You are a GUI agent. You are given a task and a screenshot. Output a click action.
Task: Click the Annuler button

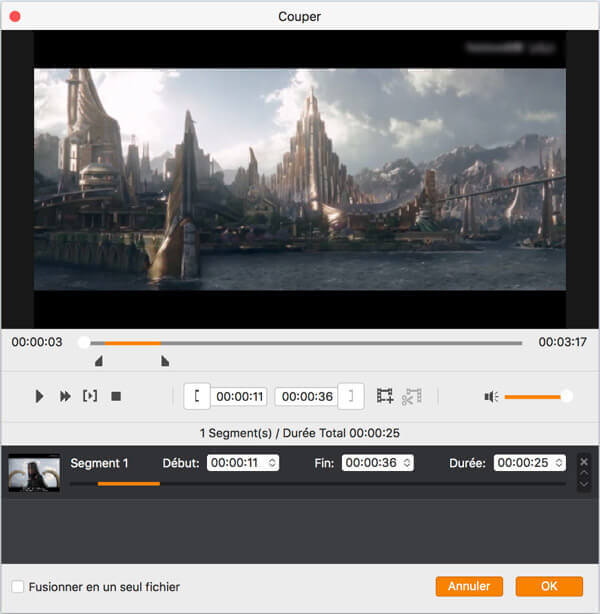point(469,586)
